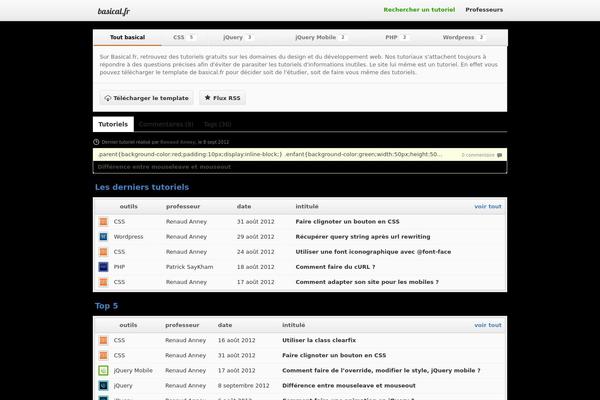The image size is (600, 400).
Task: Click the cloud download icon
Action: 108,98
